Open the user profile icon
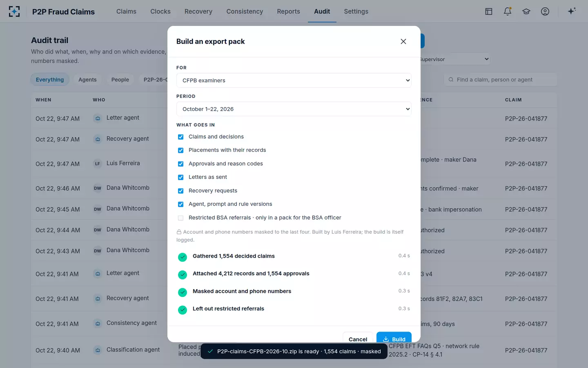 point(545,11)
